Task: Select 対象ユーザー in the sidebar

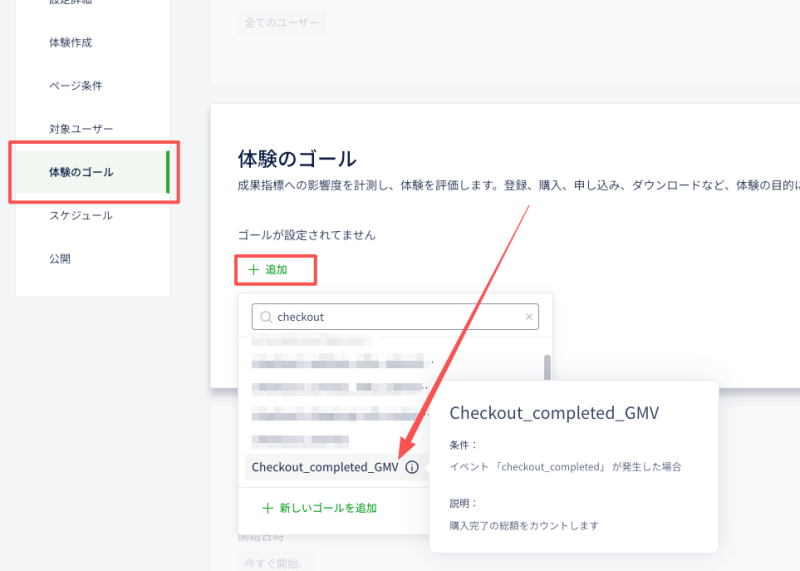Action: click(81, 129)
